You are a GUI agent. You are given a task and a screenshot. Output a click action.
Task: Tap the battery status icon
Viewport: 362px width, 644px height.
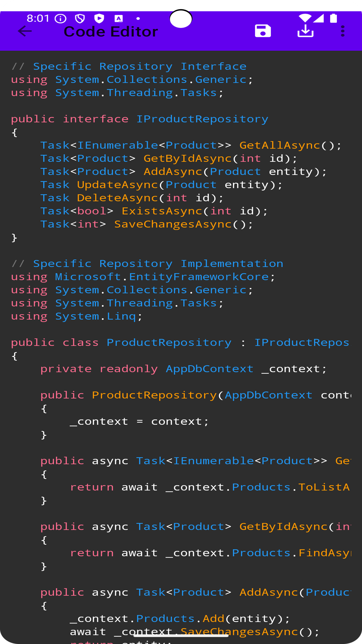pyautogui.click(x=334, y=18)
